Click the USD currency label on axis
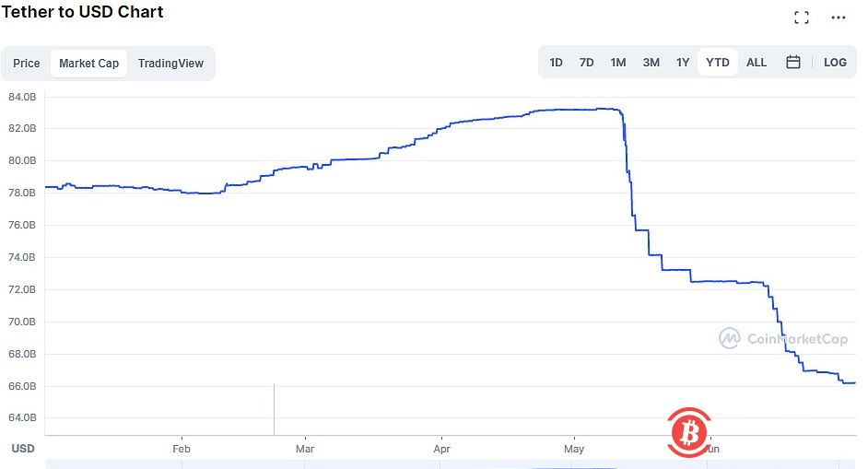 click(x=22, y=449)
